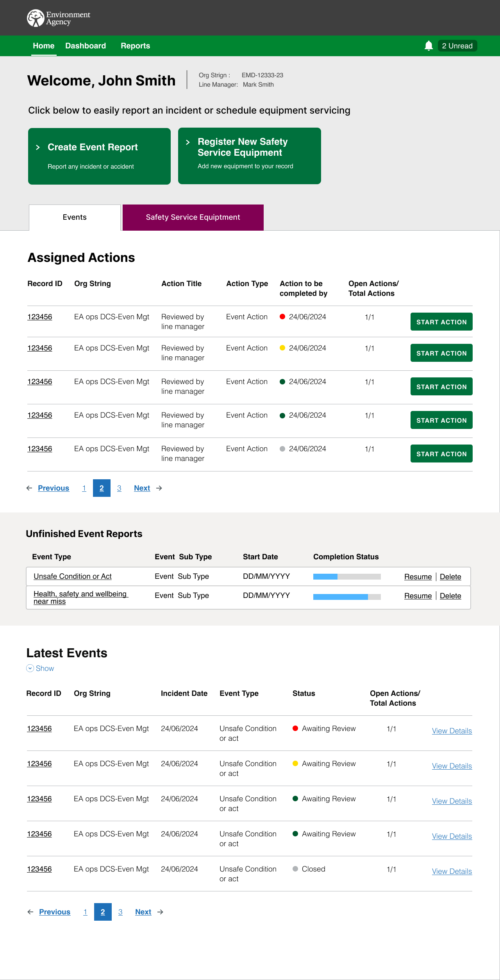
Task: Open Health, safety and wellbeing near miss report
Action: click(x=81, y=597)
